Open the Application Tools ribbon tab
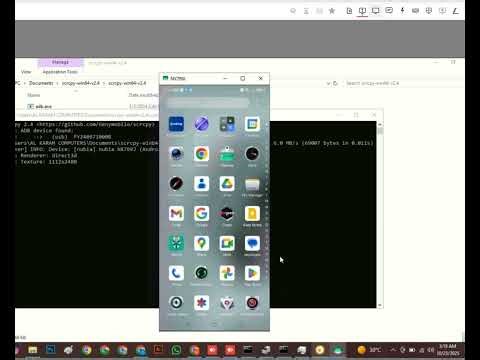 [x=60, y=72]
